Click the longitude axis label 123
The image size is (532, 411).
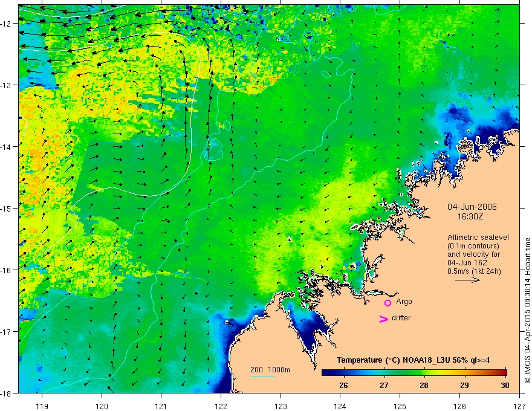pyautogui.click(x=281, y=406)
